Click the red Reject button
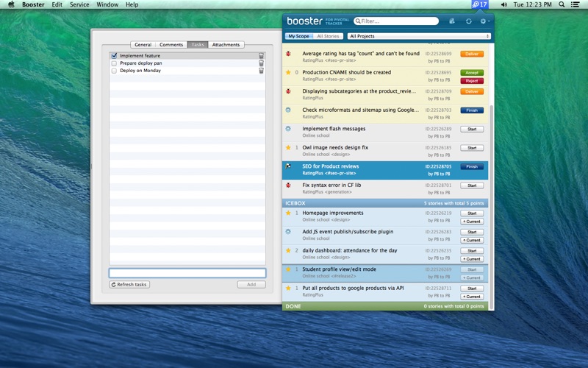 point(472,81)
